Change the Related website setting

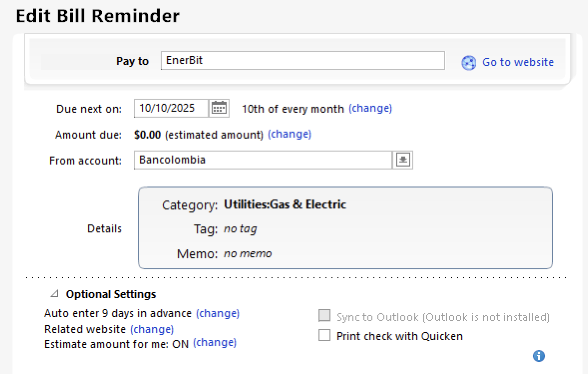pyautogui.click(x=152, y=329)
